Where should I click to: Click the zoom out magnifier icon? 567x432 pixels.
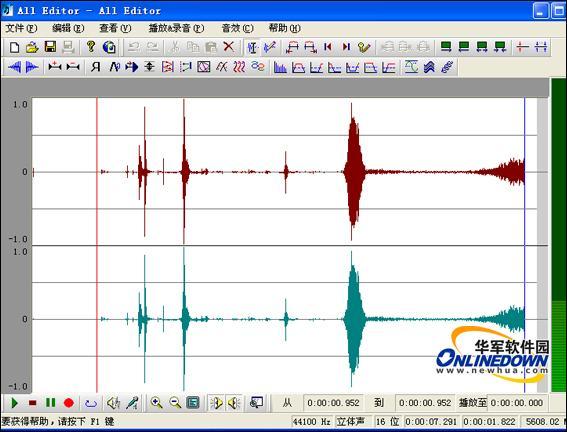tap(175, 403)
